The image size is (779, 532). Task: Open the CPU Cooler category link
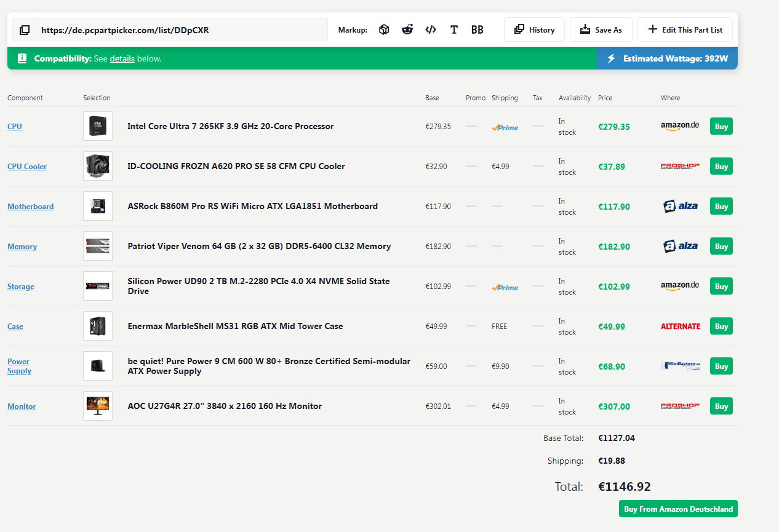pyautogui.click(x=27, y=167)
